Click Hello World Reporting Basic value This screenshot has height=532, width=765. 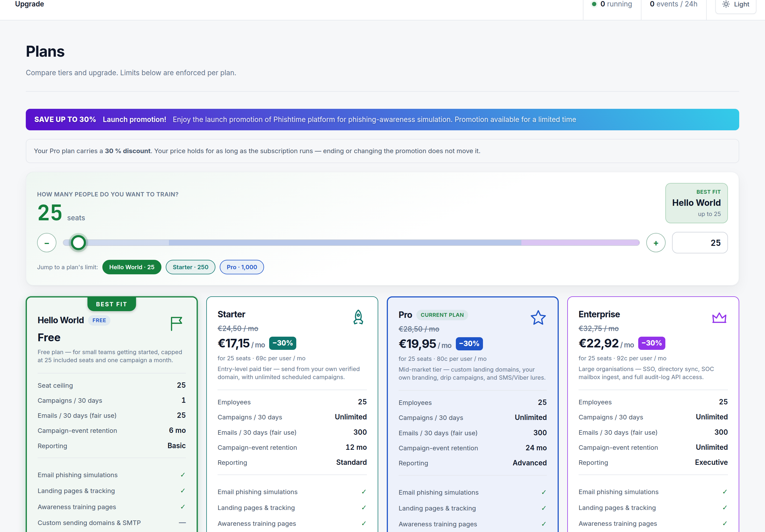click(176, 446)
